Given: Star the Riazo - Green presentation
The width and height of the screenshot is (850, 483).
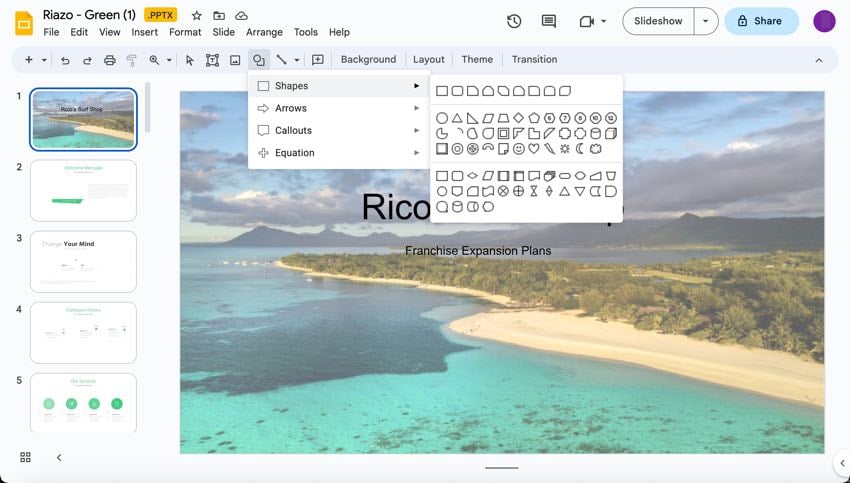Looking at the screenshot, I should pos(196,16).
